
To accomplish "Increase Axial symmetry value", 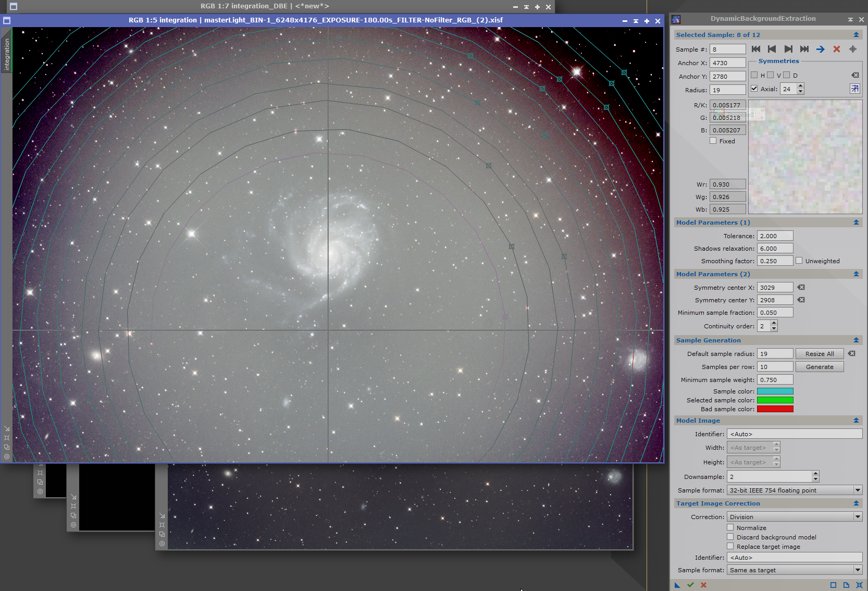I will 801,86.
